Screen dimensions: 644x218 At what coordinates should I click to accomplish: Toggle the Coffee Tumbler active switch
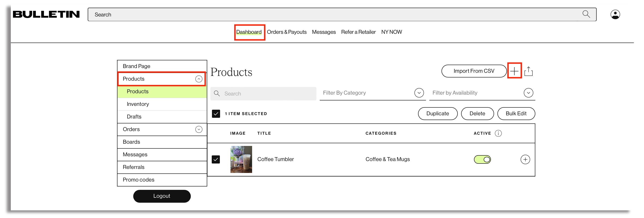(482, 159)
